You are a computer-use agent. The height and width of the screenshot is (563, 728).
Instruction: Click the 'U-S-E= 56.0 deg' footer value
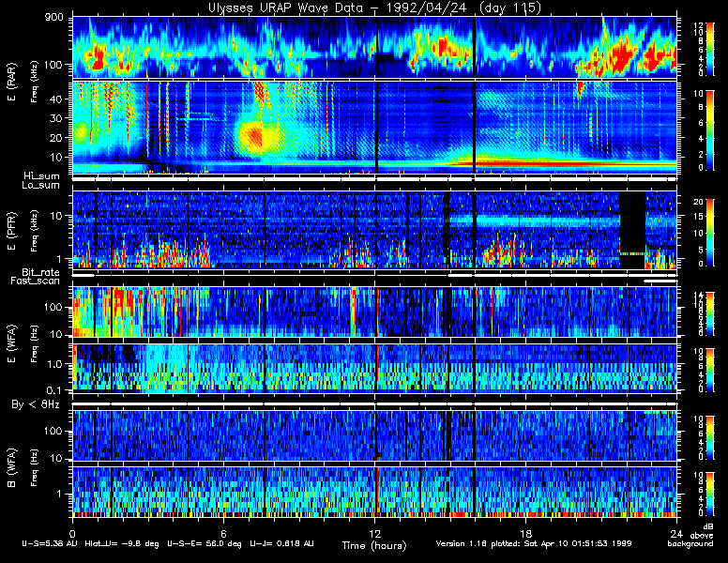coord(205,543)
